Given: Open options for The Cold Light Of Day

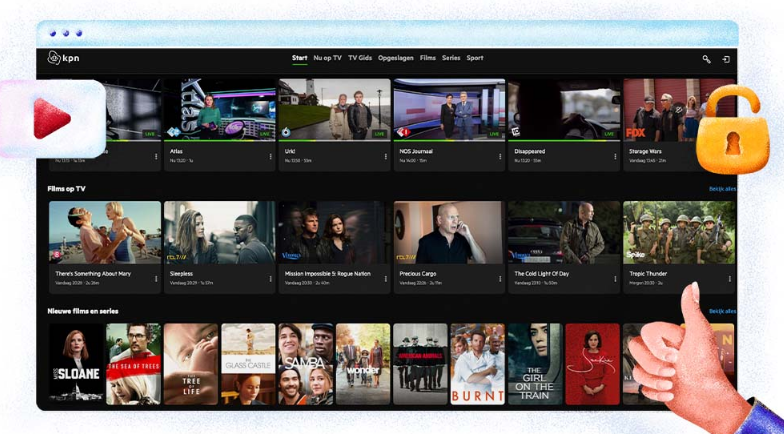Looking at the screenshot, I should pos(615,278).
